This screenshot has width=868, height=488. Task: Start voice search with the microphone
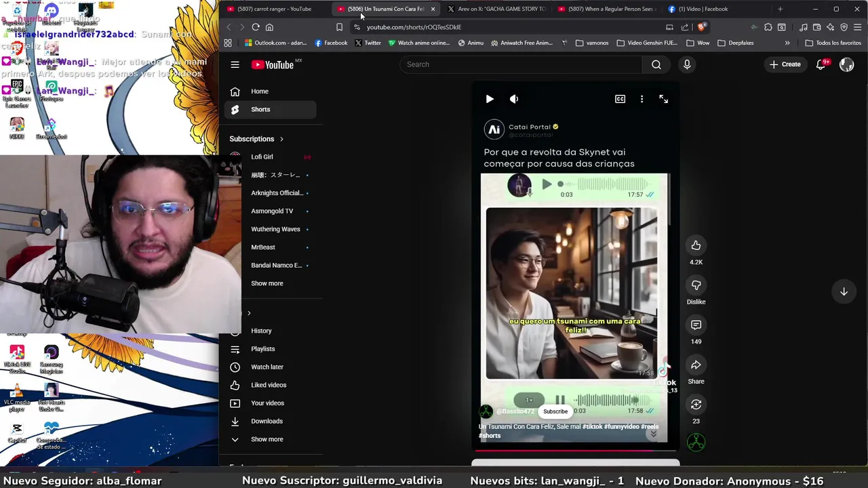coord(687,64)
